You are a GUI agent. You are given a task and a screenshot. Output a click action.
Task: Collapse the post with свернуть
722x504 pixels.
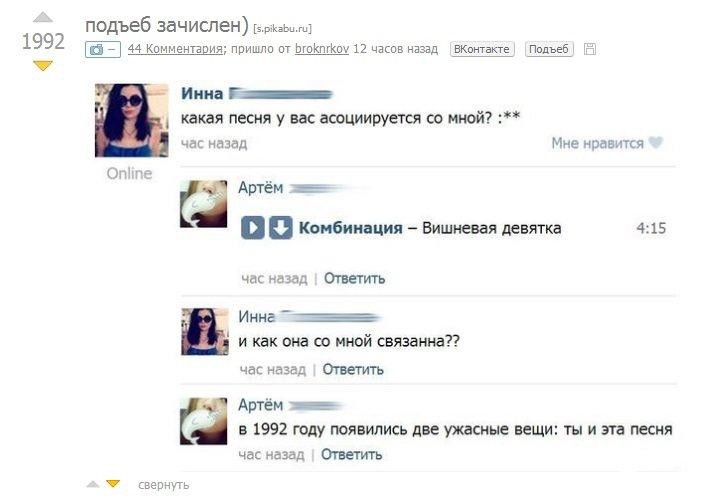pyautogui.click(x=163, y=485)
